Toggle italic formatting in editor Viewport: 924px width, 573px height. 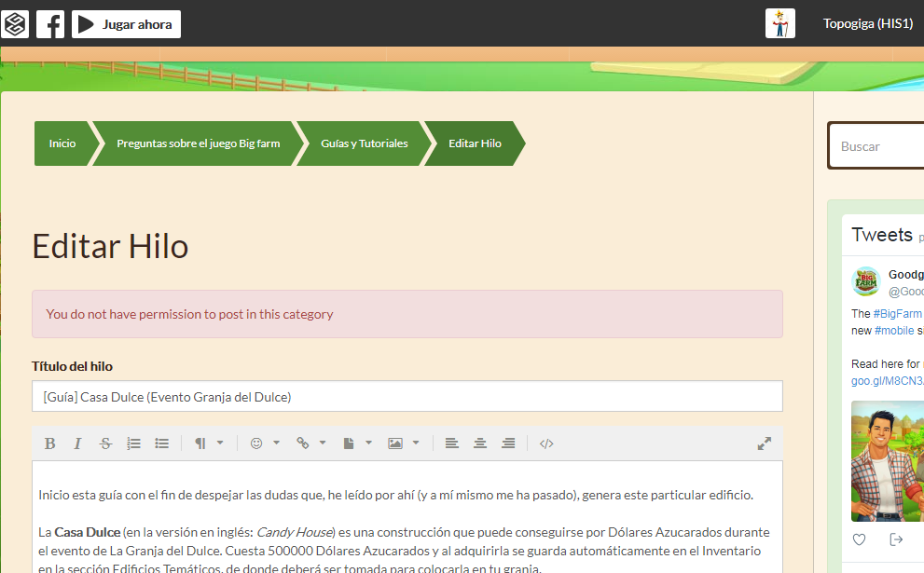(x=77, y=443)
